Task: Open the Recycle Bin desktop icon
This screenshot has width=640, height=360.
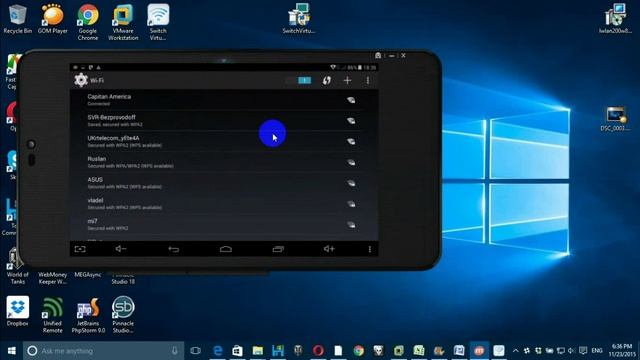Action: tap(17, 19)
